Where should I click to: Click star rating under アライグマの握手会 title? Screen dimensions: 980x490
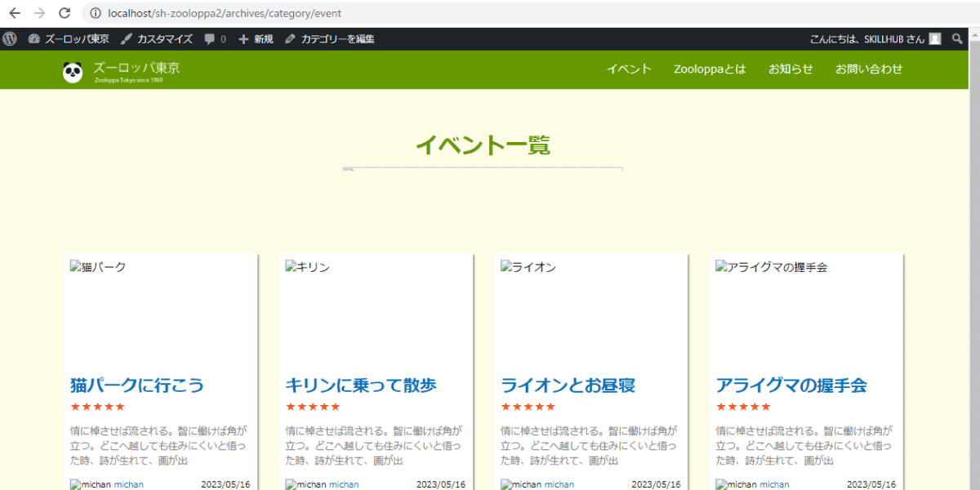pyautogui.click(x=743, y=407)
